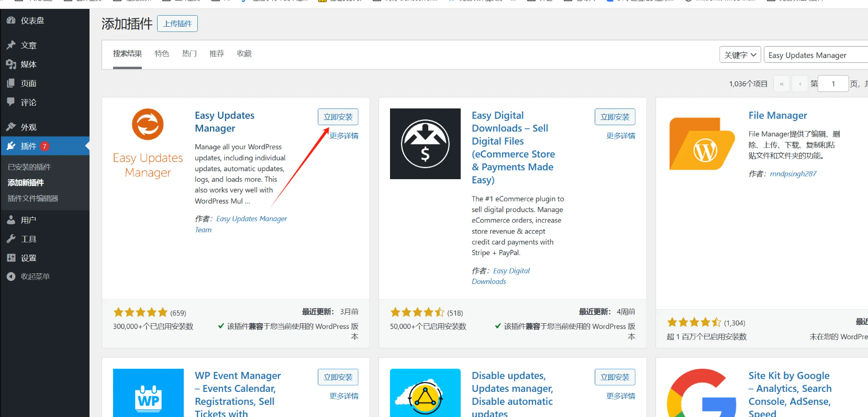Click the 300,000+个已启用安装数 text
Viewport: 868px width, 417px height.
point(153,326)
